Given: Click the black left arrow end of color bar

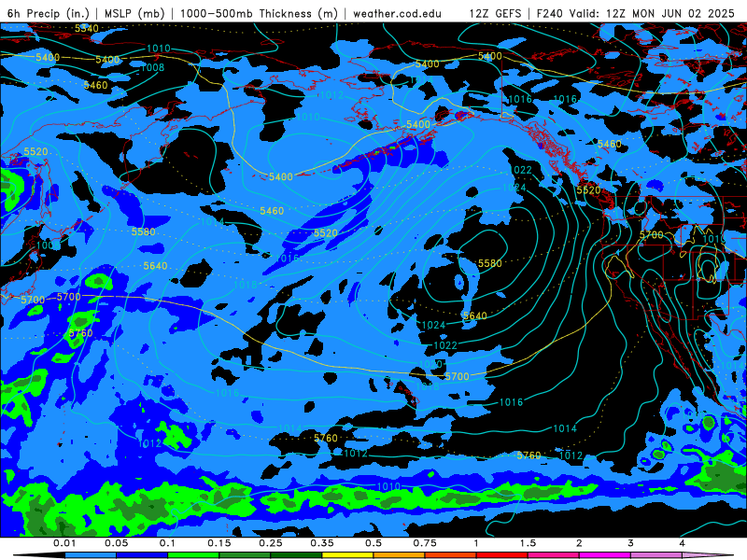Looking at the screenshot, I should [38, 555].
